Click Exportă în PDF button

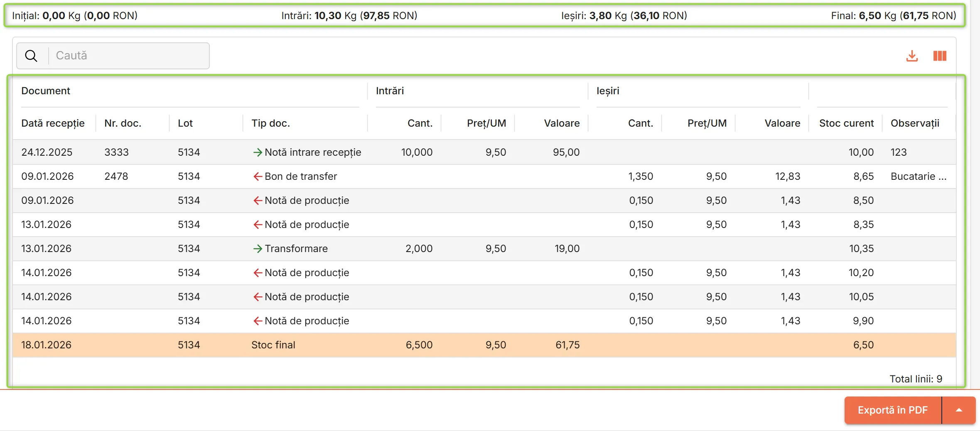pyautogui.click(x=893, y=410)
